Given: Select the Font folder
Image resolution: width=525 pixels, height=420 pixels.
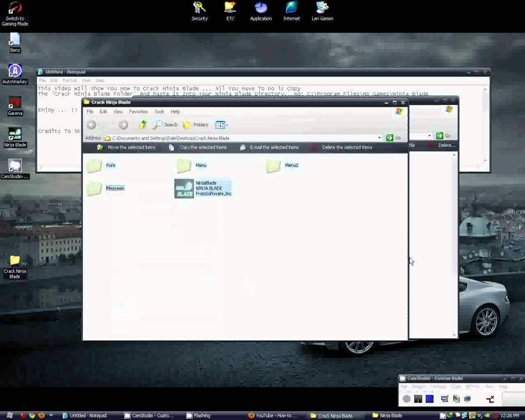Looking at the screenshot, I should pos(101,166).
